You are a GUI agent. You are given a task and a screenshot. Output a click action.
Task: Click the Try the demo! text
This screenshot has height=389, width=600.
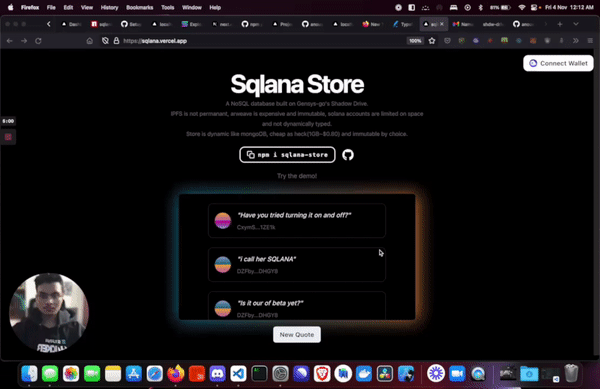pos(297,176)
